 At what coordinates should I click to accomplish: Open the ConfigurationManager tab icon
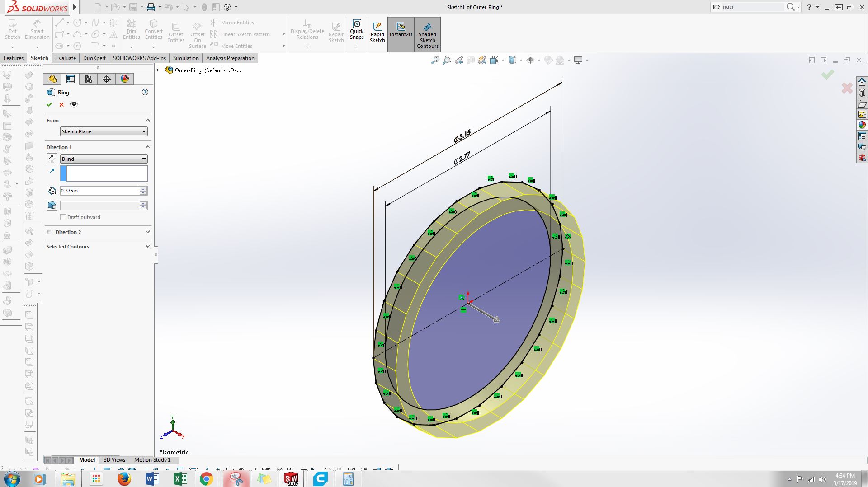coord(89,79)
